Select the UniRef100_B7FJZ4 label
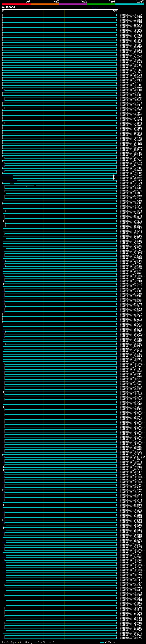The image size is (146, 644). tap(131, 183)
